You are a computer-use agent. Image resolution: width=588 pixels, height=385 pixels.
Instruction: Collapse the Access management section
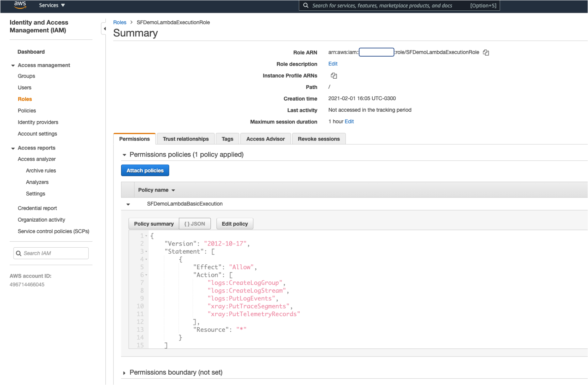pyautogui.click(x=13, y=65)
